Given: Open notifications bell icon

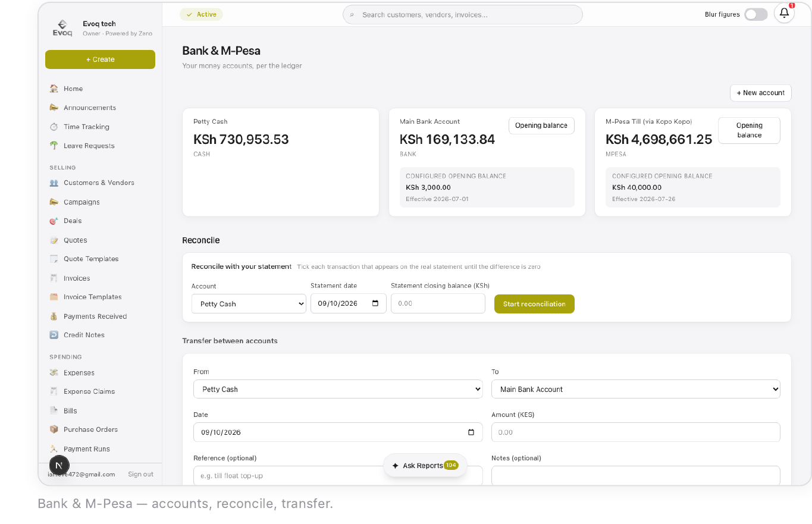Looking at the screenshot, I should click(x=784, y=13).
